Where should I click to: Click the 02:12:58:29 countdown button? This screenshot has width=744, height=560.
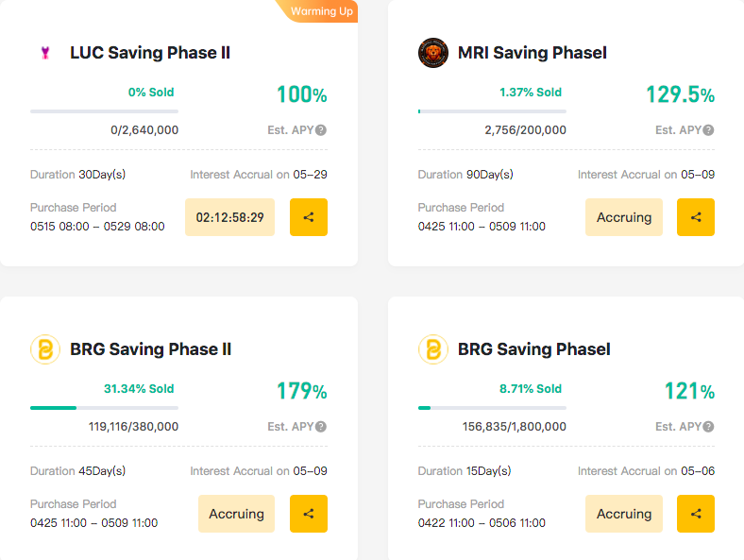229,217
